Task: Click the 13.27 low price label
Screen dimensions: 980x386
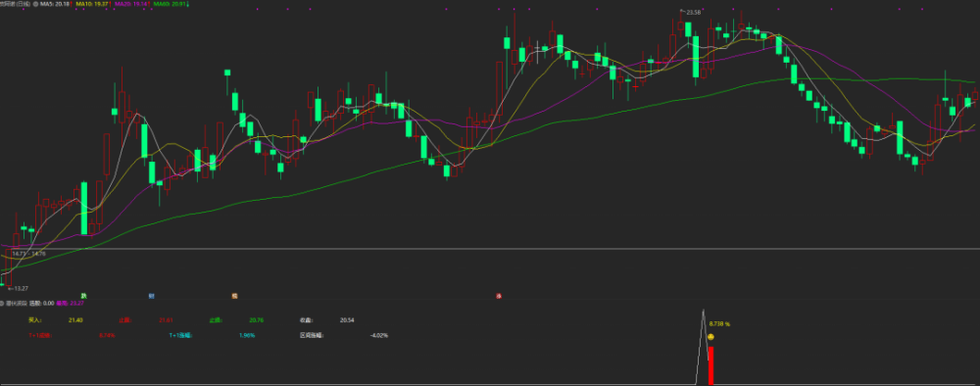Action: coord(21,288)
